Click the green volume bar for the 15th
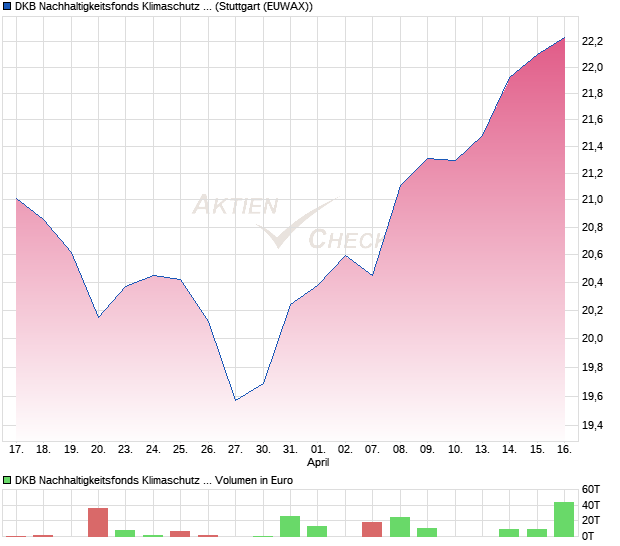 coord(537,533)
